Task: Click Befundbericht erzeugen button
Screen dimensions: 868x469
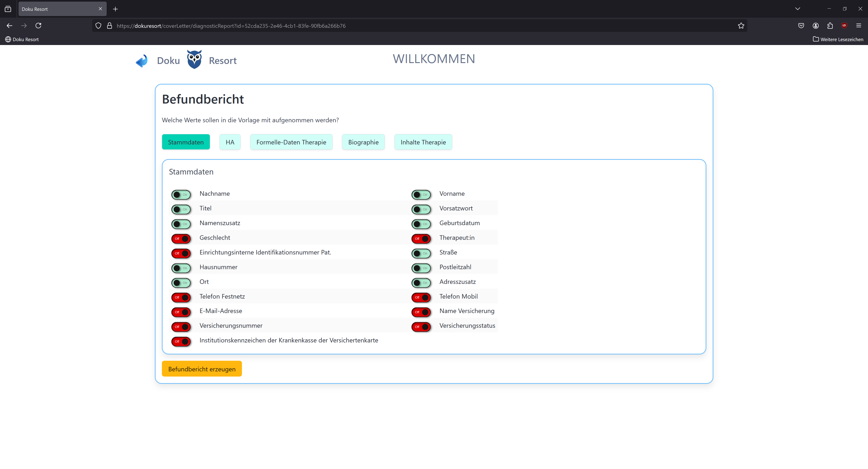Action: coord(201,369)
